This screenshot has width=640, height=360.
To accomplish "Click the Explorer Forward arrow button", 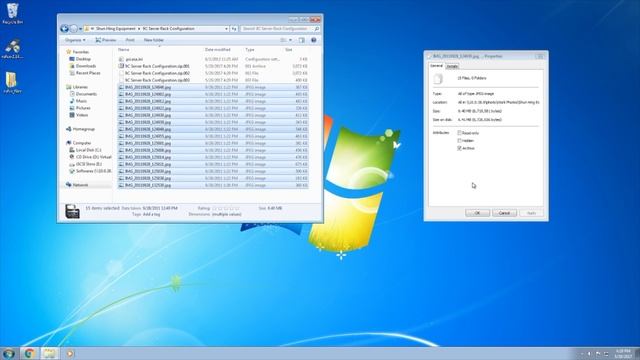I will pos(73,29).
